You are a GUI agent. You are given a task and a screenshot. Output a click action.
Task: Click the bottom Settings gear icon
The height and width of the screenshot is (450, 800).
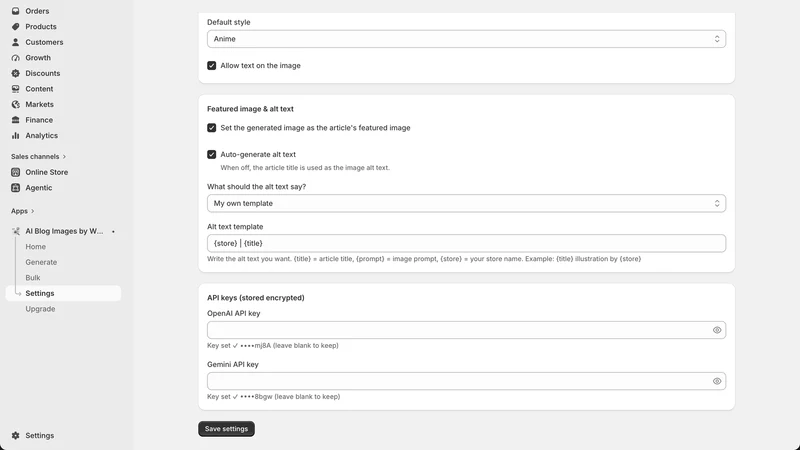pos(15,436)
